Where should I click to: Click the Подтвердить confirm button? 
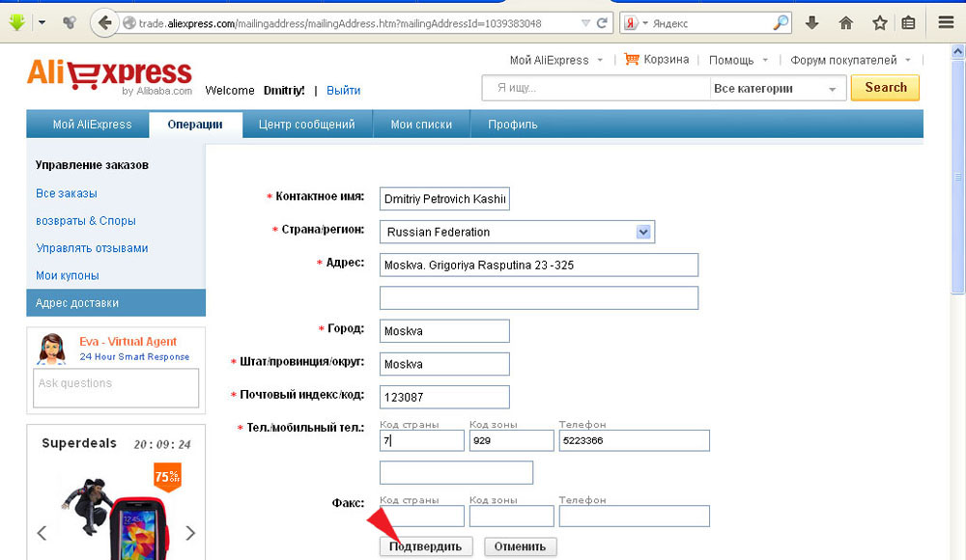pyautogui.click(x=426, y=546)
